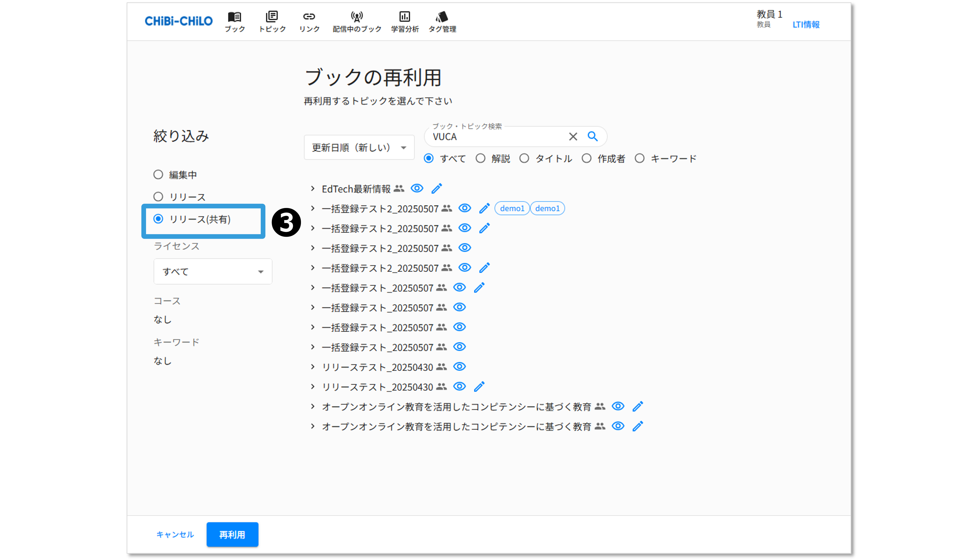The height and width of the screenshot is (560, 978).
Task: Click the eye icon beside EdTech最新情報
Action: coord(417,188)
